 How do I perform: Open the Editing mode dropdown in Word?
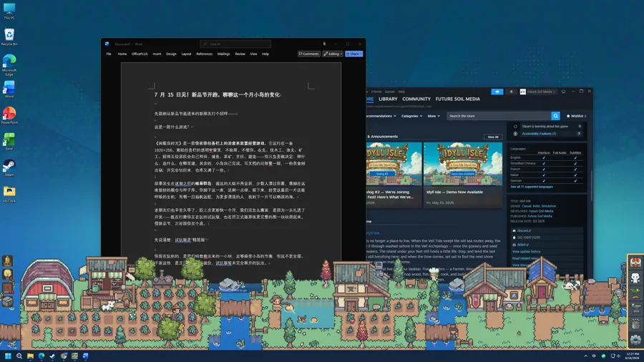[x=332, y=54]
